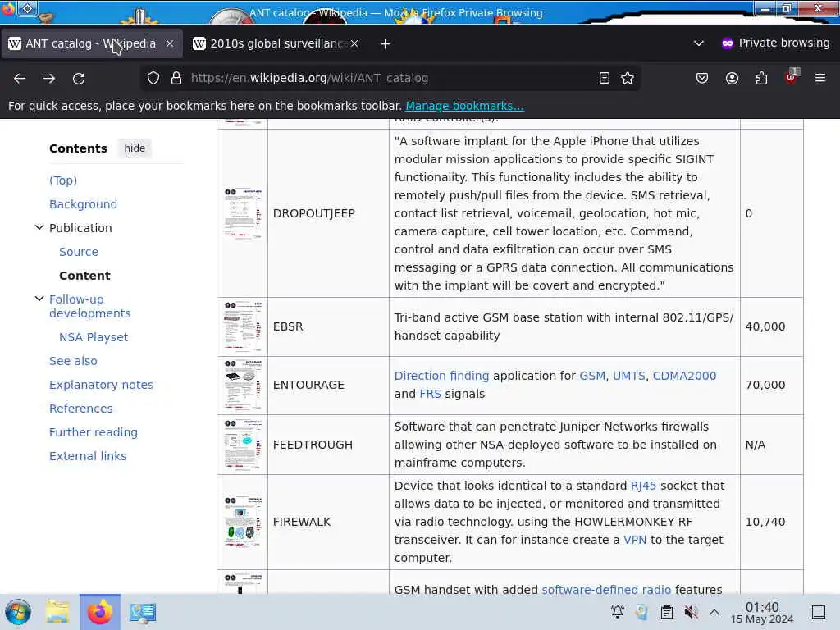Open the Firefox hamburger application menu

(x=820, y=78)
